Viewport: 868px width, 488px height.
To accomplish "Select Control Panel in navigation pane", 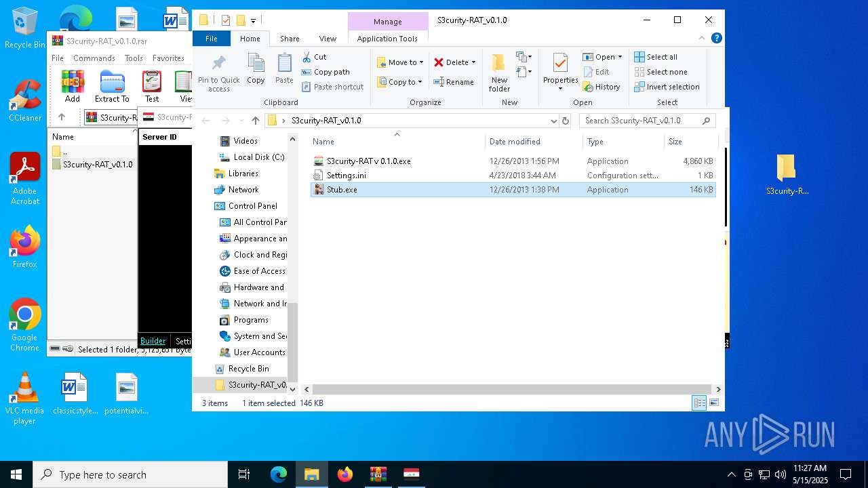I will click(x=245, y=206).
